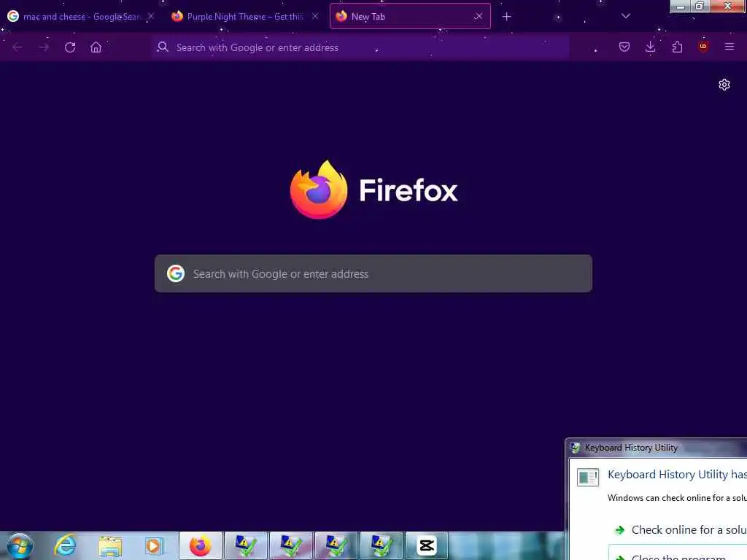Click Check online for a solution option

pos(681,530)
